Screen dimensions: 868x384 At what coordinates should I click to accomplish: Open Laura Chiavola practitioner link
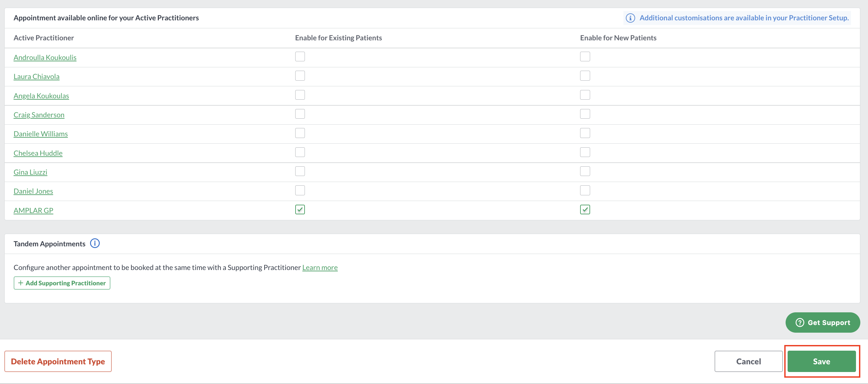pyautogui.click(x=36, y=77)
